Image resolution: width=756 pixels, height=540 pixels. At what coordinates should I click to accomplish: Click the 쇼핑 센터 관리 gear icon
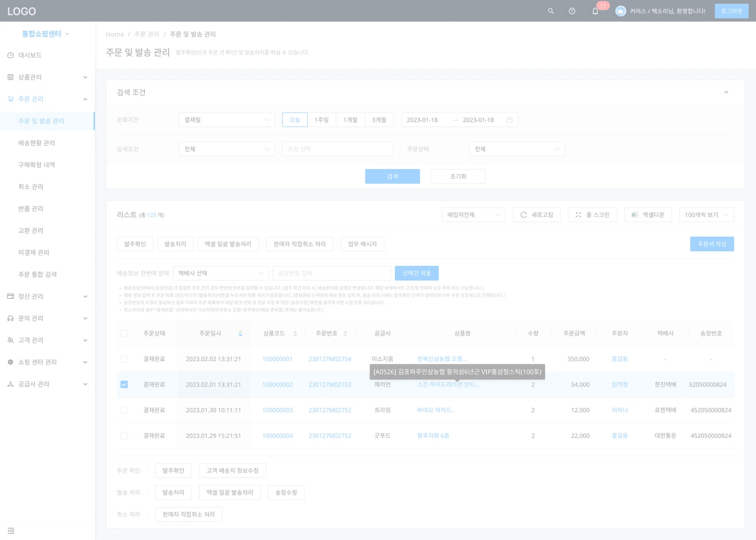point(11,362)
